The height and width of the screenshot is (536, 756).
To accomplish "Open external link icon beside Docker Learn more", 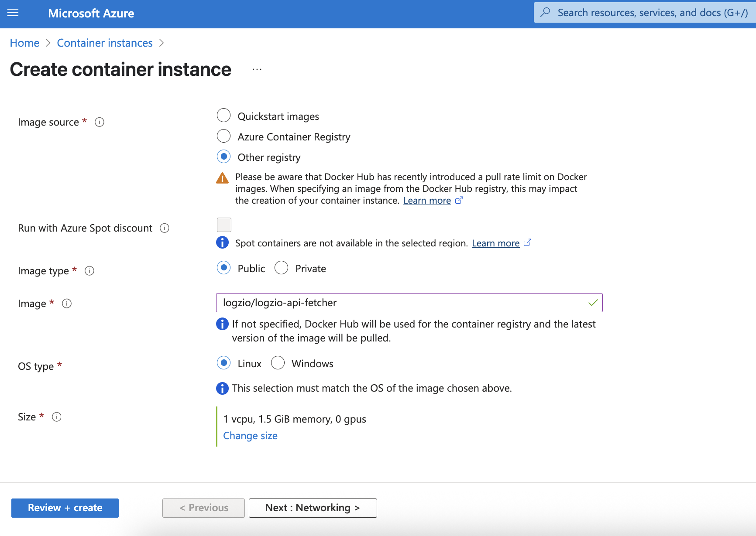I will coord(459,200).
